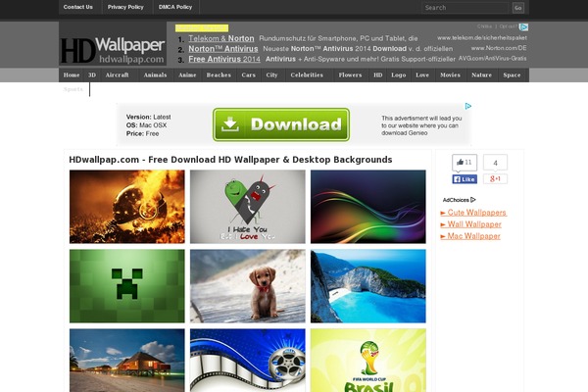Click the thumbs-up like counter showing 11

[x=465, y=163]
